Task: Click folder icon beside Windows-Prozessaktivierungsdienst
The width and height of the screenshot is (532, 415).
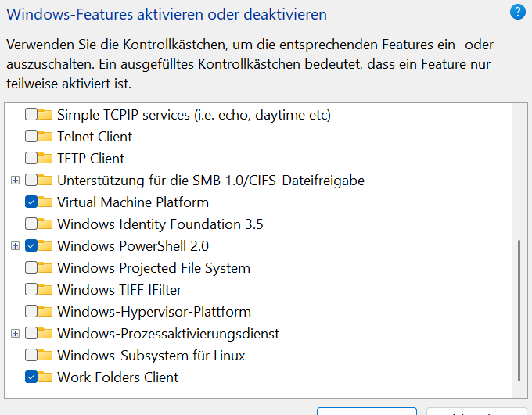Action: (x=45, y=333)
